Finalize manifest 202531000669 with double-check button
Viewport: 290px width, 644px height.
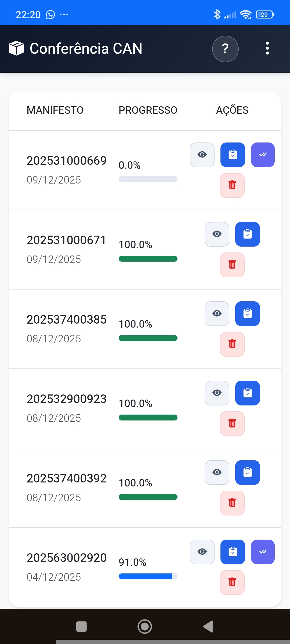[x=263, y=155]
